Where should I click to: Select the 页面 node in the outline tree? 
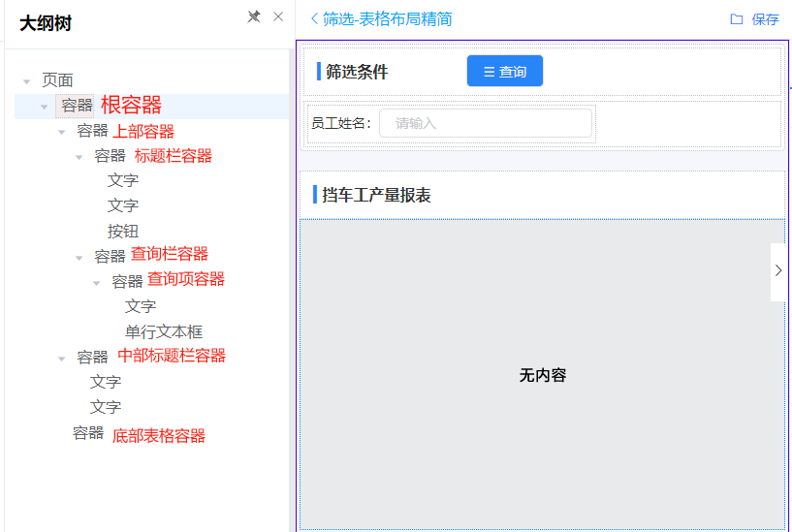(x=57, y=80)
